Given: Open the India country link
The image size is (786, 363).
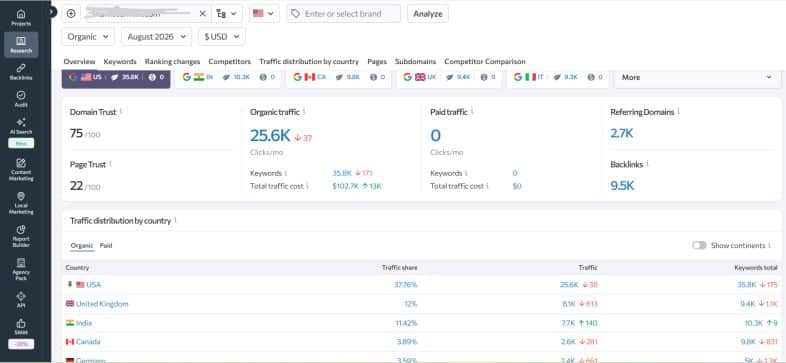Looking at the screenshot, I should pyautogui.click(x=84, y=323).
